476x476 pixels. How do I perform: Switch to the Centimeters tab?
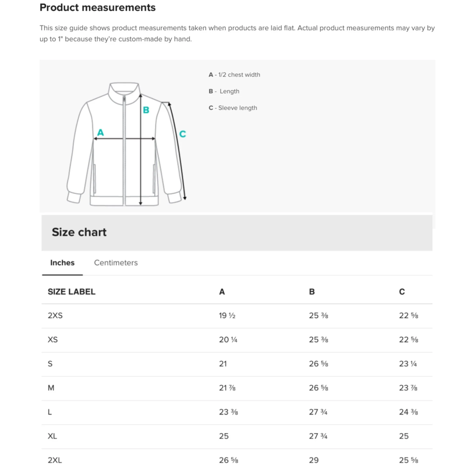pos(116,263)
